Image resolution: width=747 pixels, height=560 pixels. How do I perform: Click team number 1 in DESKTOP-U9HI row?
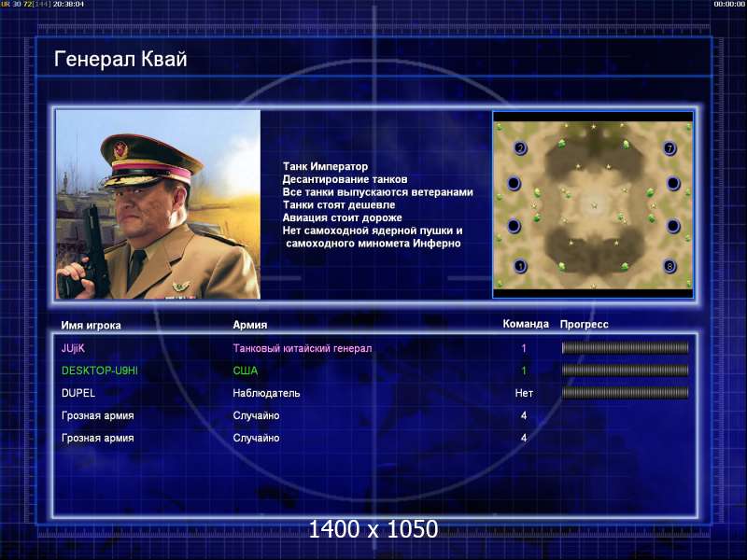[524, 371]
